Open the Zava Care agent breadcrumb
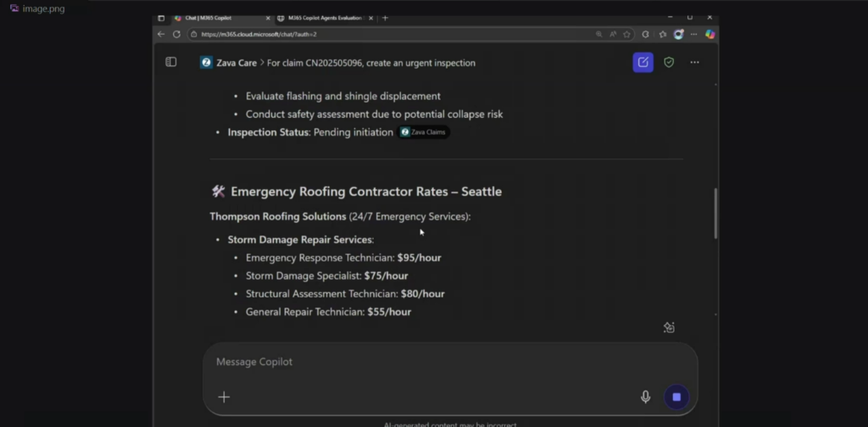The width and height of the screenshot is (868, 427). point(236,63)
